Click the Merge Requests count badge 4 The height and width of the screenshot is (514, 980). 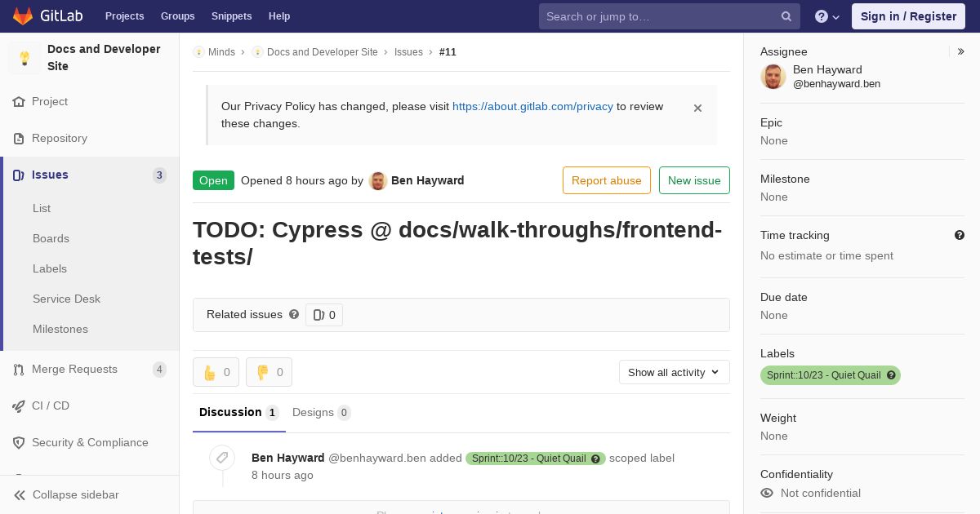(x=159, y=370)
